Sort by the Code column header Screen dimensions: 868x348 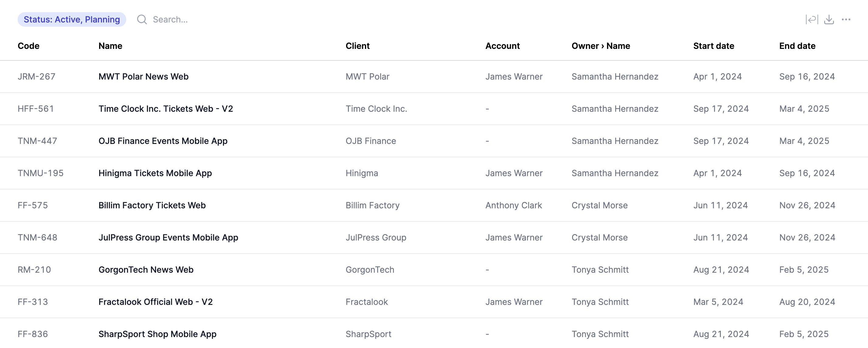tap(29, 46)
